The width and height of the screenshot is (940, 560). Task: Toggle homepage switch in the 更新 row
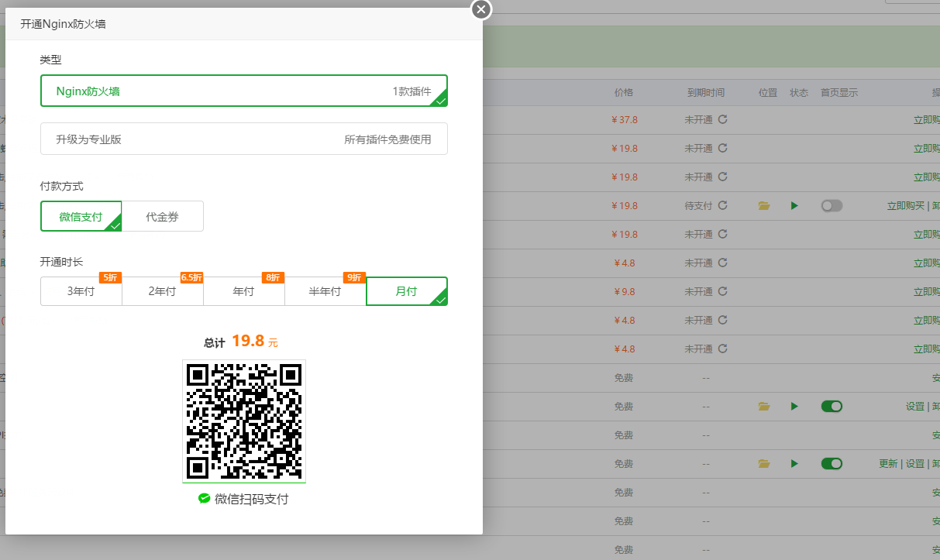[832, 463]
